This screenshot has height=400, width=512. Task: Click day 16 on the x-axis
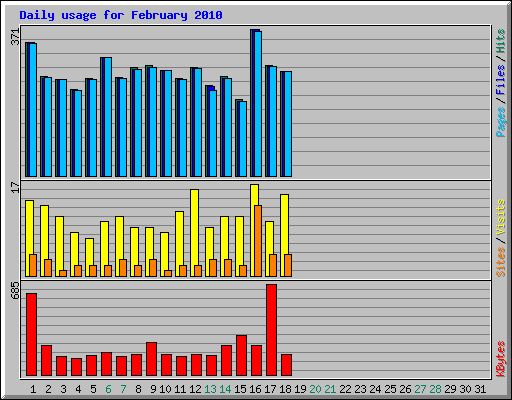pos(255,389)
